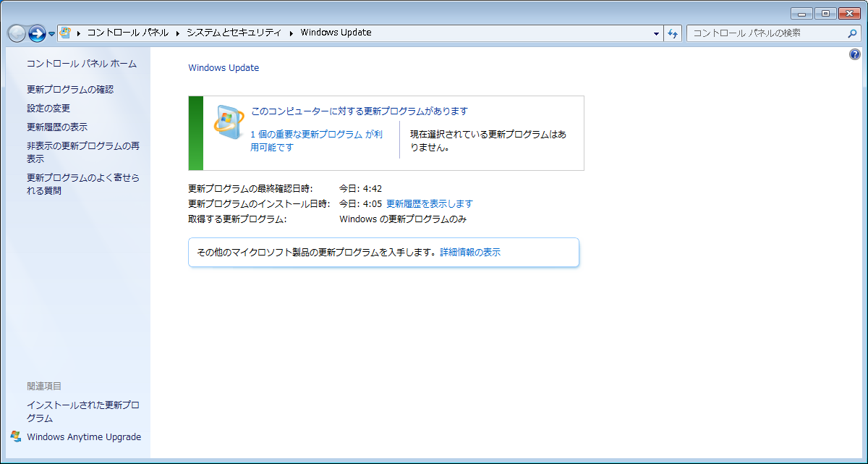This screenshot has width=868, height=464.
Task: Click the Forward navigation arrow
Action: pos(37,33)
